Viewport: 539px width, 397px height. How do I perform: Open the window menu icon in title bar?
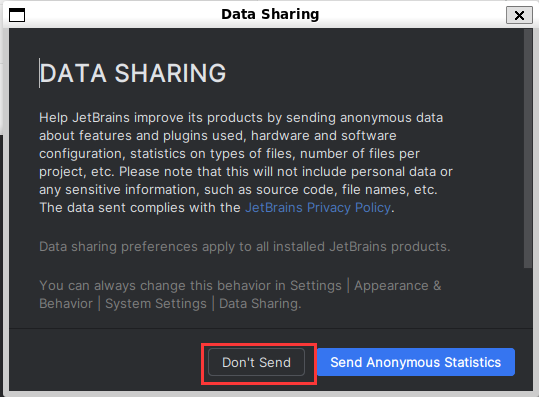pyautogui.click(x=17, y=15)
